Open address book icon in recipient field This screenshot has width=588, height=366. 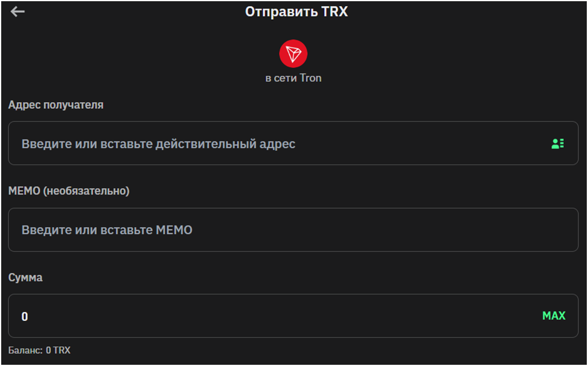pyautogui.click(x=557, y=144)
